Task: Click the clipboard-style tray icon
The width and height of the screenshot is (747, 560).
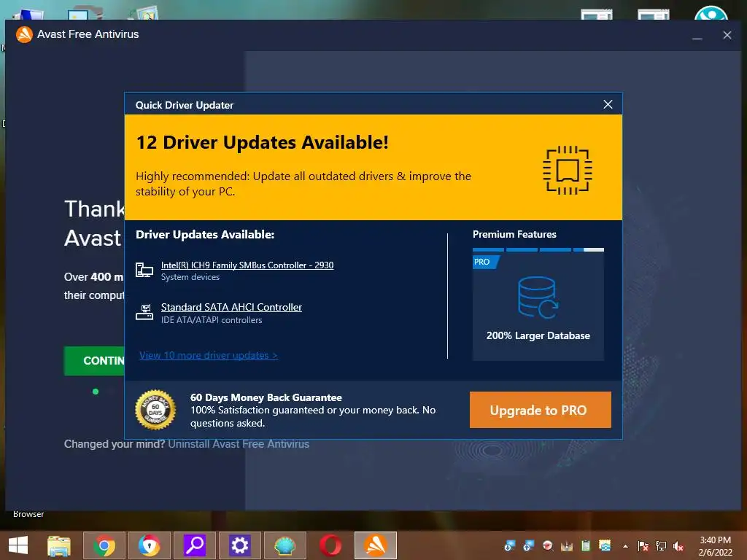Action: [586, 545]
